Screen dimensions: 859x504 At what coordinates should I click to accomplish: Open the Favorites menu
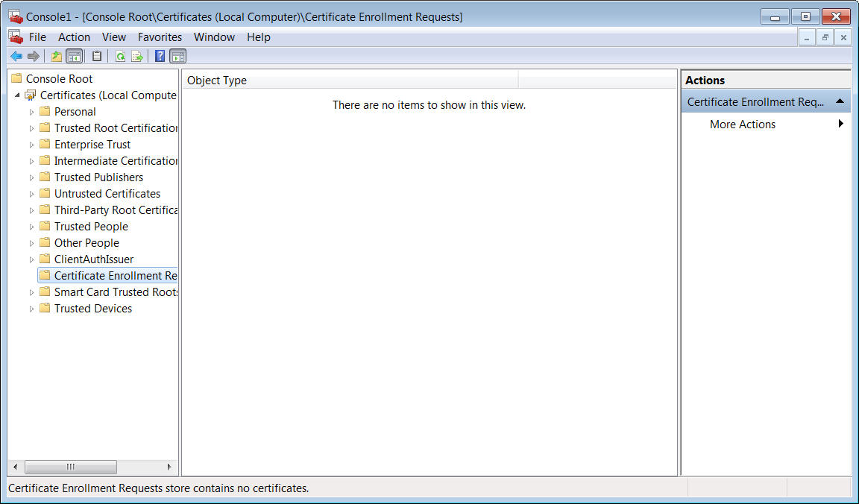pos(160,37)
